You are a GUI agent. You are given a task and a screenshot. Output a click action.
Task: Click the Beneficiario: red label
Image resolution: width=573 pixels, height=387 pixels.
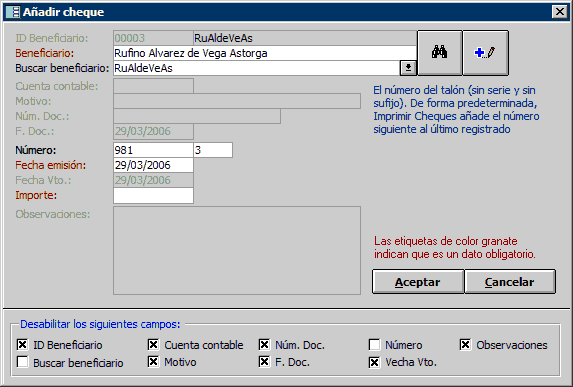coord(45,53)
